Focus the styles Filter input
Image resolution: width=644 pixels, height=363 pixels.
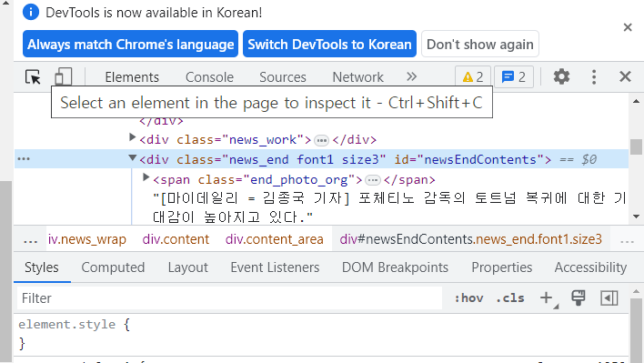(x=229, y=298)
